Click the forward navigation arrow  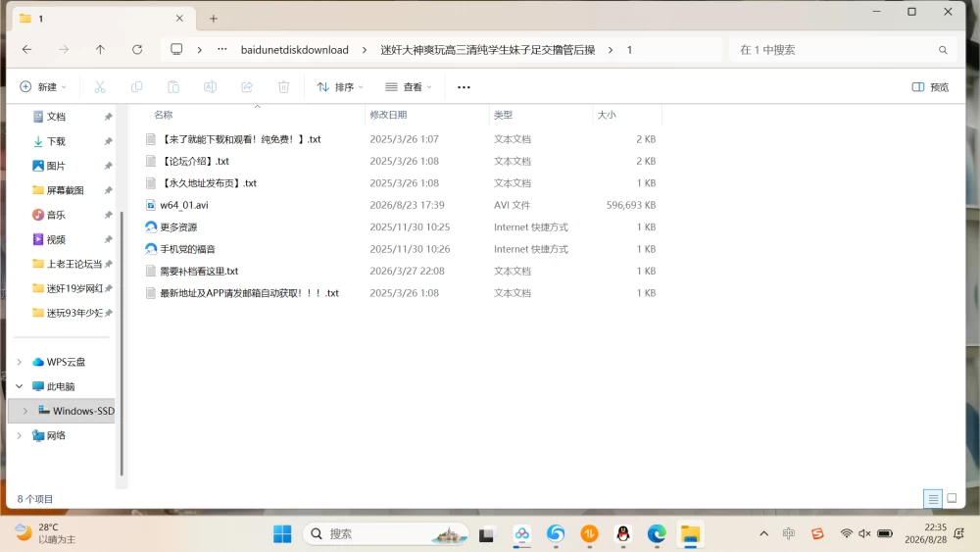pyautogui.click(x=63, y=50)
